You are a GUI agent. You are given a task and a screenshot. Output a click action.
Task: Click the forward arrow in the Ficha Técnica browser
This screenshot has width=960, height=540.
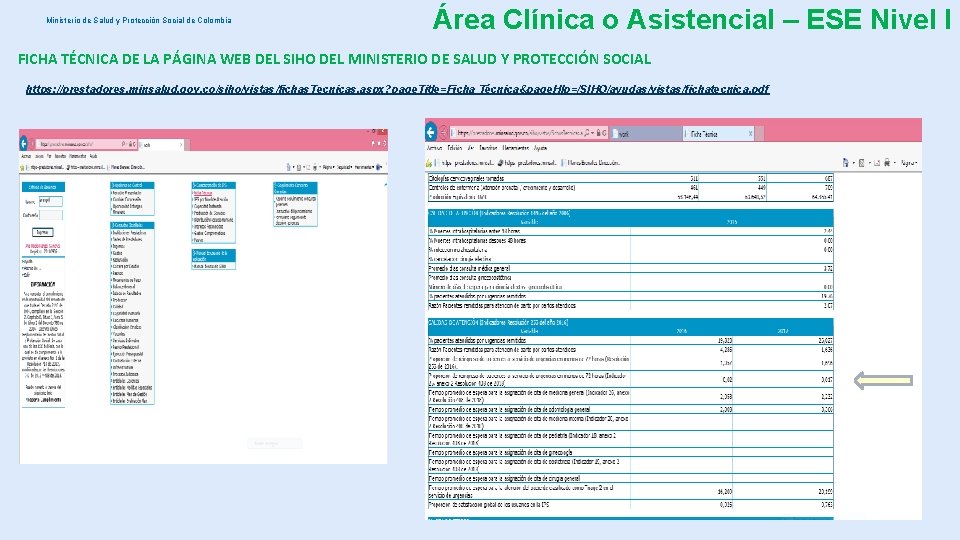click(x=443, y=132)
